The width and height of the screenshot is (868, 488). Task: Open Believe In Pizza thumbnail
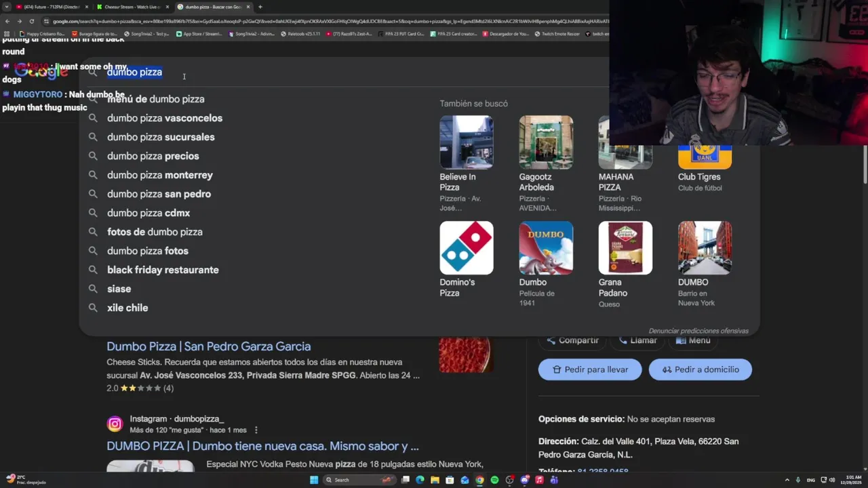pyautogui.click(x=466, y=142)
